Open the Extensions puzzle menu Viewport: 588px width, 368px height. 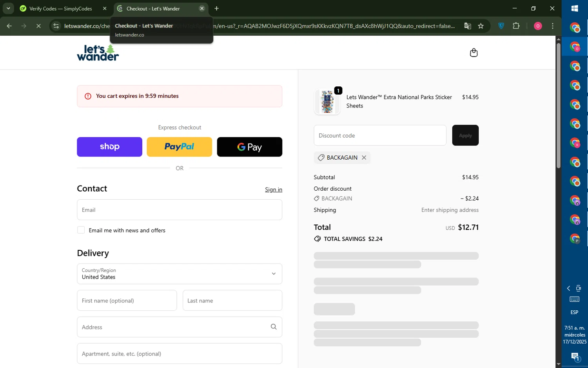(516, 26)
